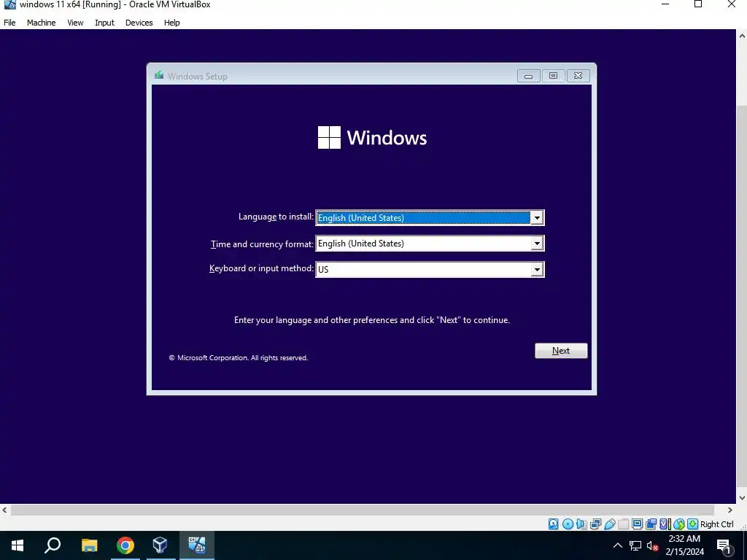Close the Windows Setup dialog
The height and width of the screenshot is (560, 747).
click(x=578, y=76)
